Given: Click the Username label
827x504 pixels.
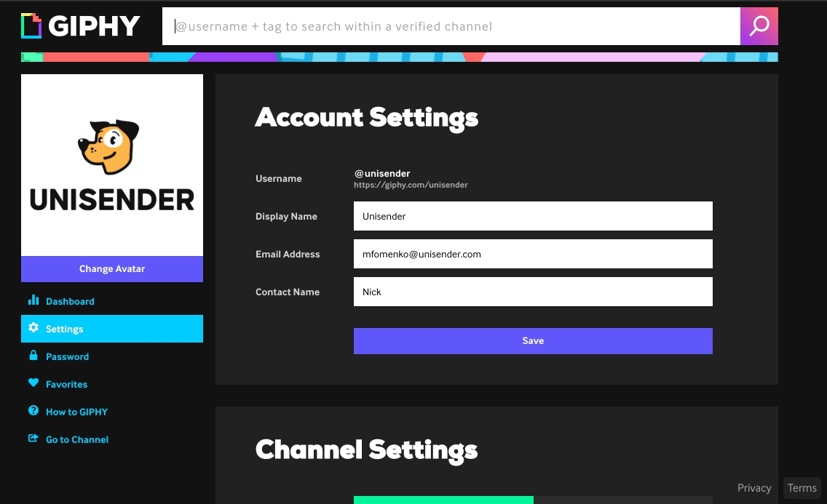Looking at the screenshot, I should click(279, 178).
